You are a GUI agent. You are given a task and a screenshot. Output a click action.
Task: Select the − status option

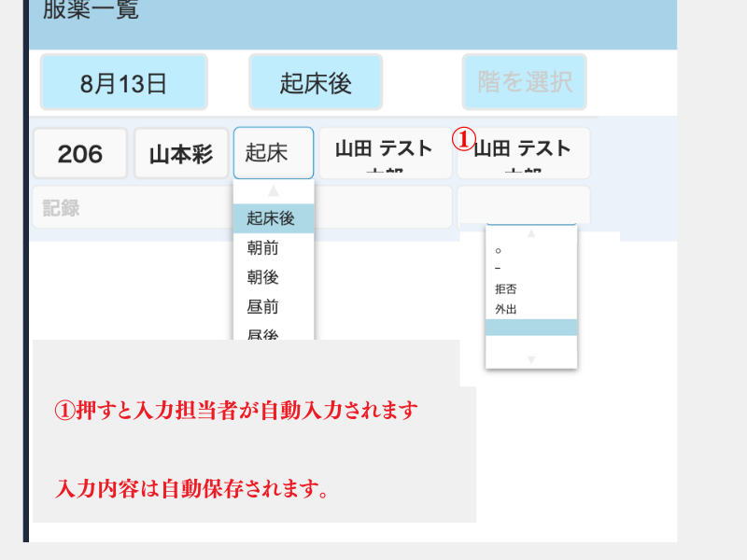tap(531, 270)
